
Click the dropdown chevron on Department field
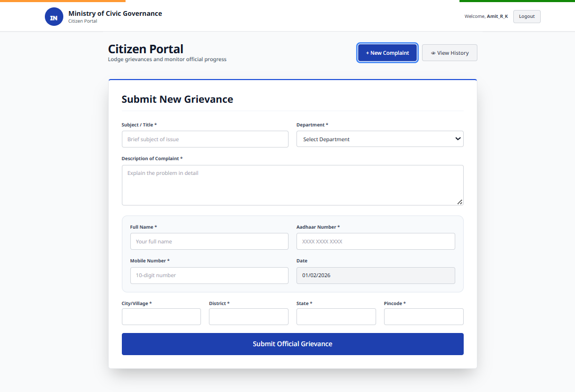(x=457, y=139)
